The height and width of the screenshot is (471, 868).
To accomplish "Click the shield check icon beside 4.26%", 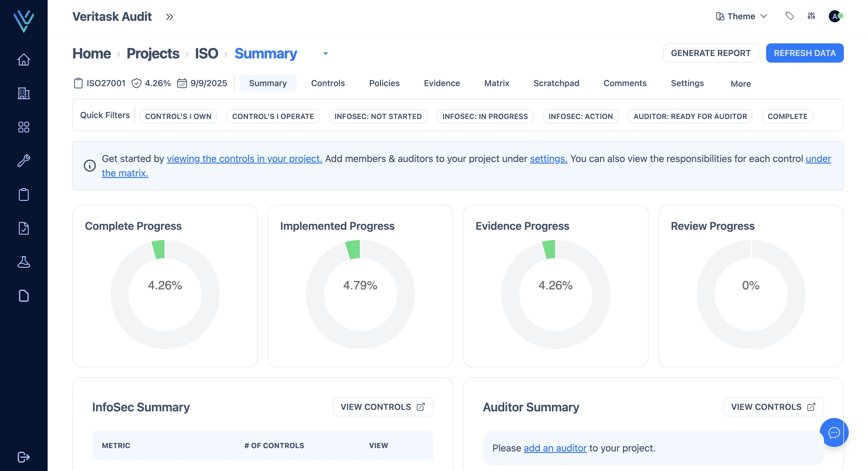I will coord(137,83).
